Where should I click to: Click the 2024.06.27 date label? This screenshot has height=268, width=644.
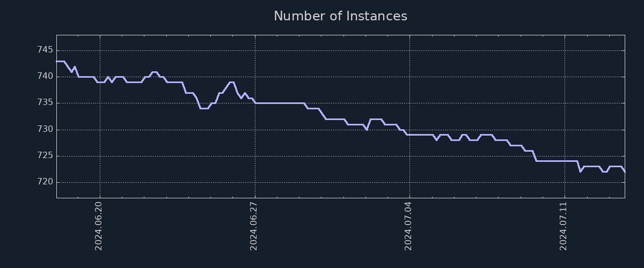[x=254, y=226]
